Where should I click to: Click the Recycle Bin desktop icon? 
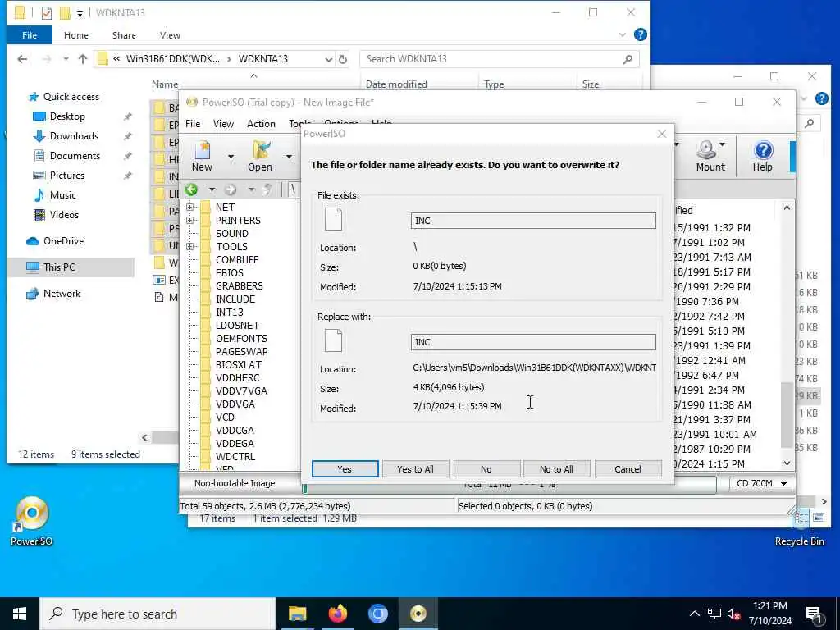tap(799, 527)
